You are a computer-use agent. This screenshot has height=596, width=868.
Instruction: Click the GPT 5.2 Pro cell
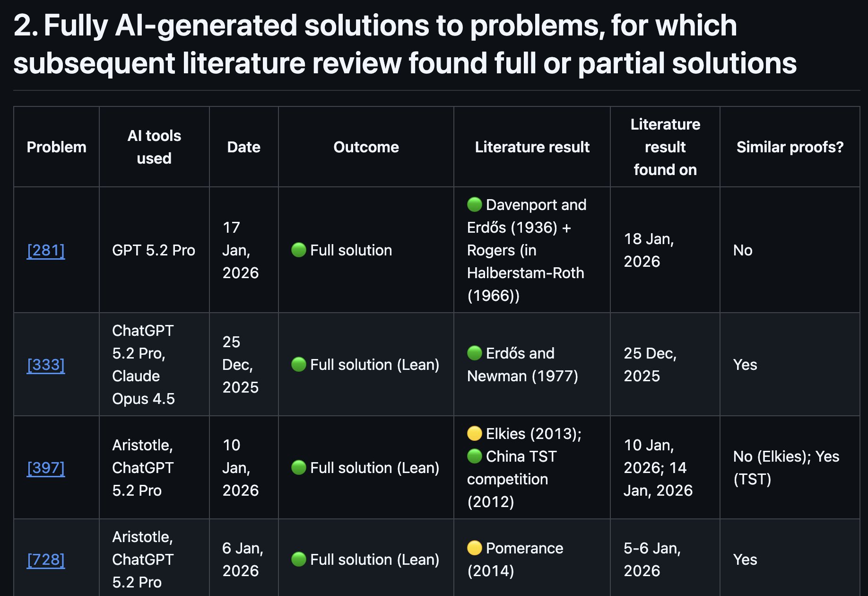154,250
